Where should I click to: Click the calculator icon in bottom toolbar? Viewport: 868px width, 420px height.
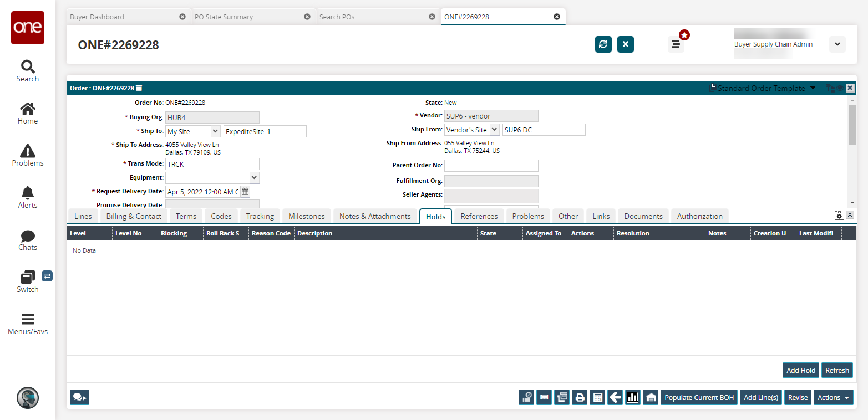(x=597, y=397)
